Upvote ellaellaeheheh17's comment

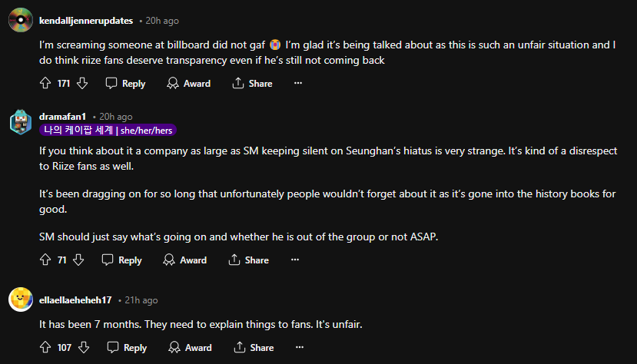point(45,348)
